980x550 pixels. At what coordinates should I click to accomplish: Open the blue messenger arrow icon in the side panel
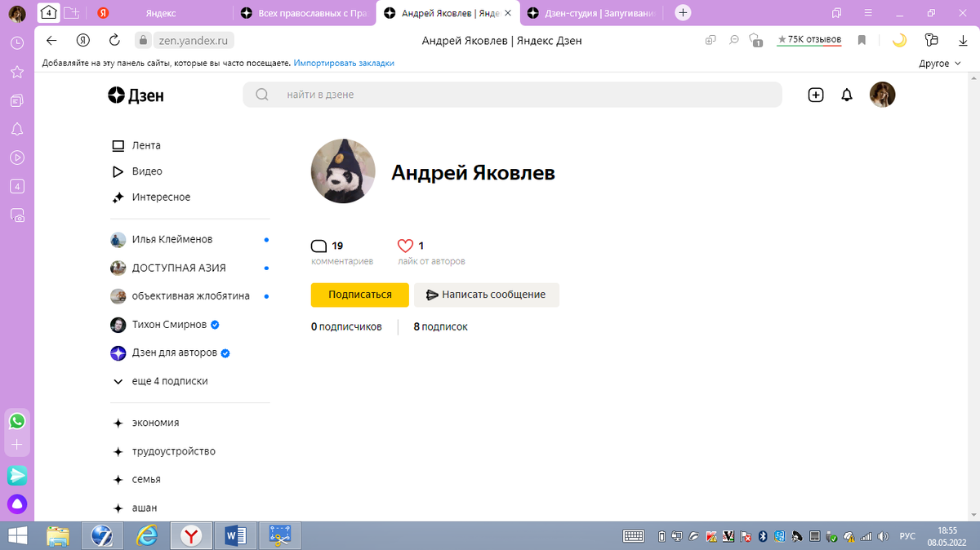[17, 475]
